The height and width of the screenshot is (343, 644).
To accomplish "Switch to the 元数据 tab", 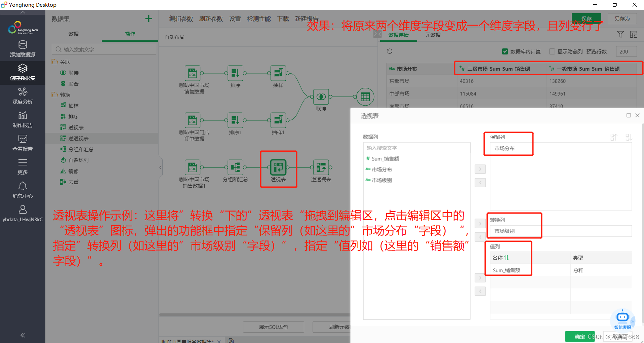I will 433,35.
